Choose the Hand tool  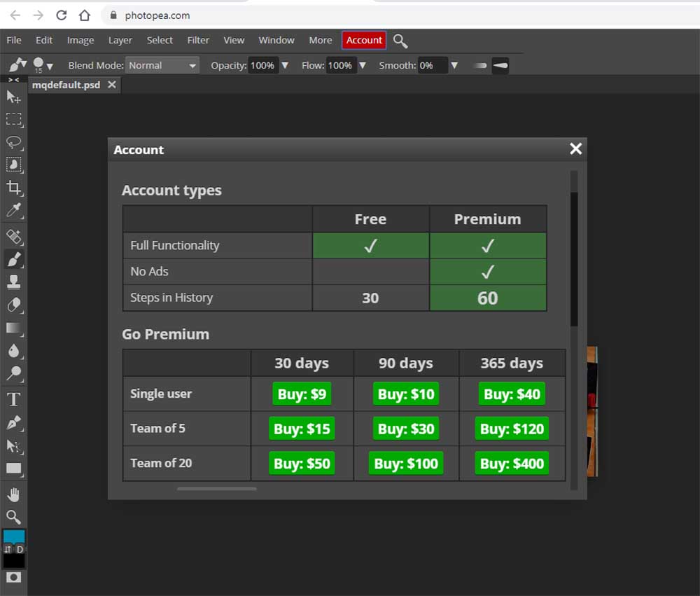point(13,494)
